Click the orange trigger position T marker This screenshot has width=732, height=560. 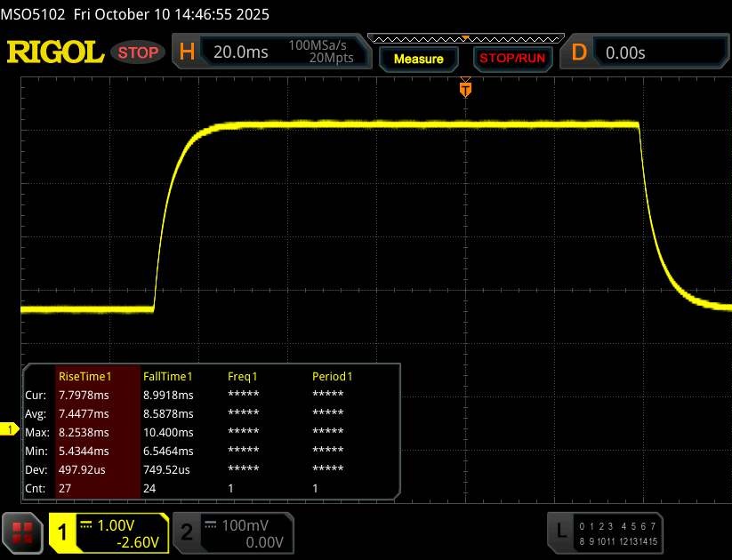(464, 89)
